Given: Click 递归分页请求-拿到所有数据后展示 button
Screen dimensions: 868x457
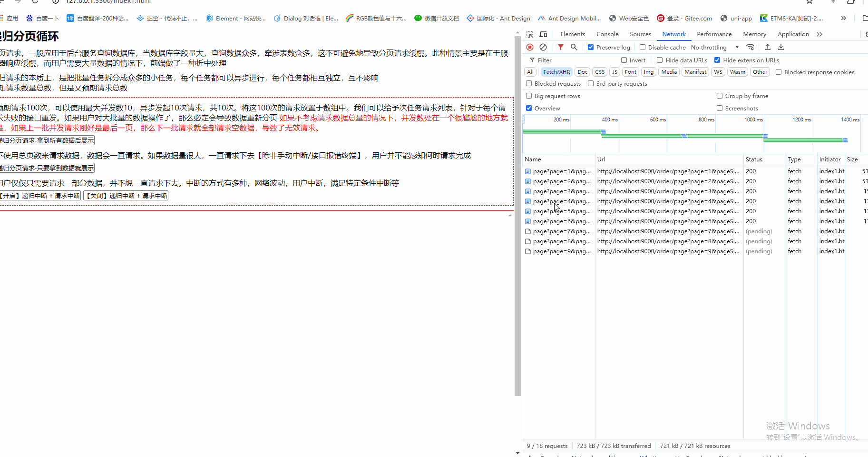Looking at the screenshot, I should 47,140.
